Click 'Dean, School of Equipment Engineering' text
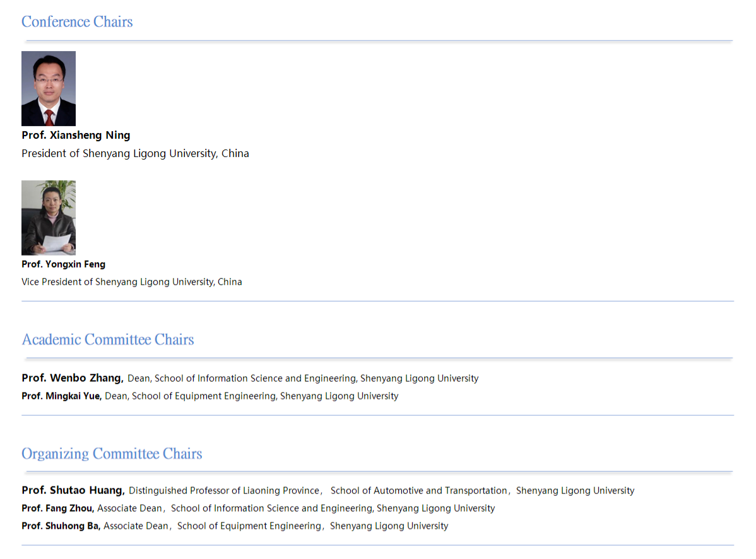The height and width of the screenshot is (559, 756). (x=191, y=396)
